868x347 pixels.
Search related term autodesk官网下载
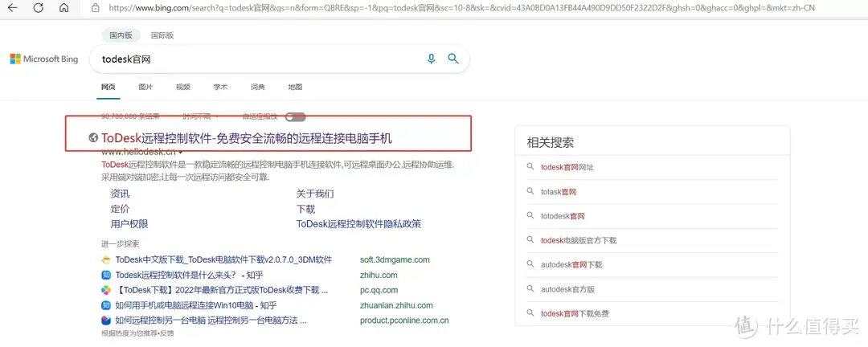point(571,264)
